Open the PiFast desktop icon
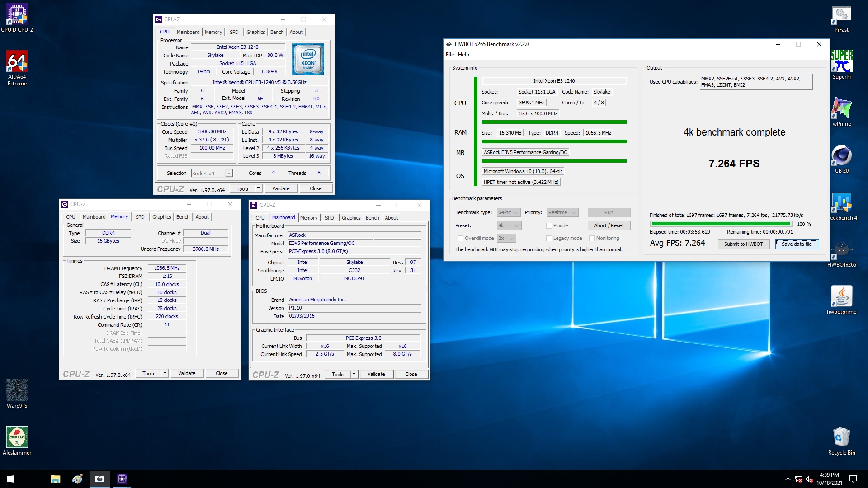 pyautogui.click(x=841, y=19)
